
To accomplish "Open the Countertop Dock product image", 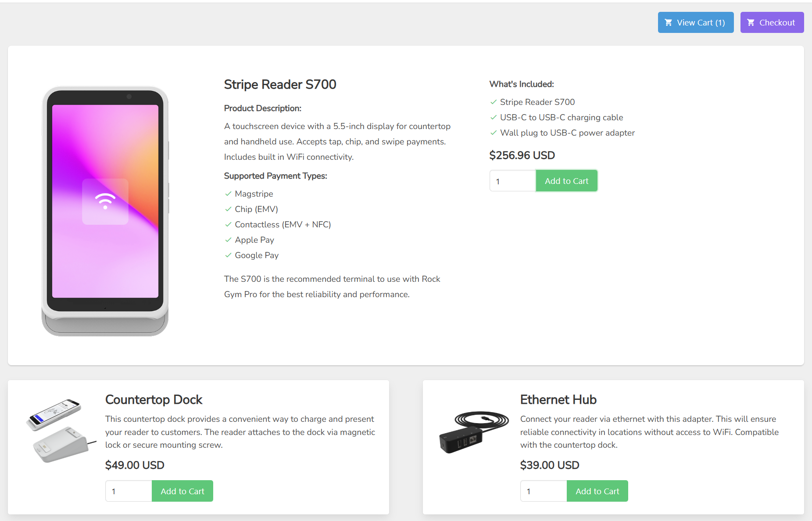I will [61, 430].
